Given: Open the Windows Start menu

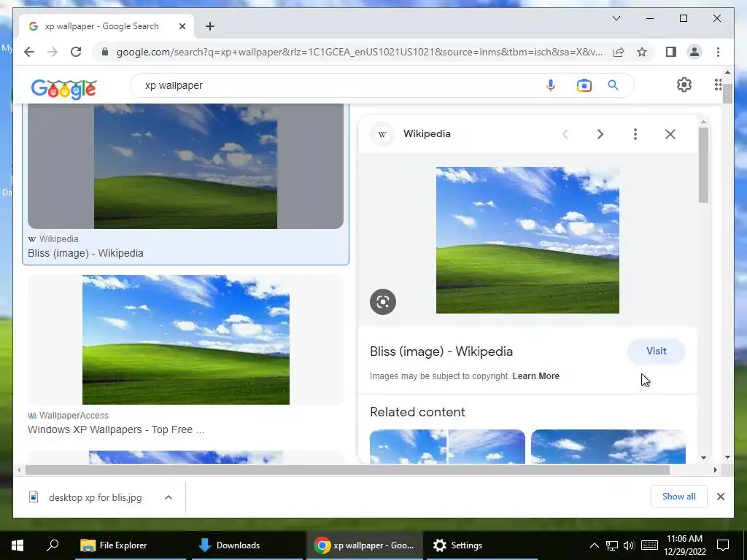Looking at the screenshot, I should pyautogui.click(x=18, y=545).
